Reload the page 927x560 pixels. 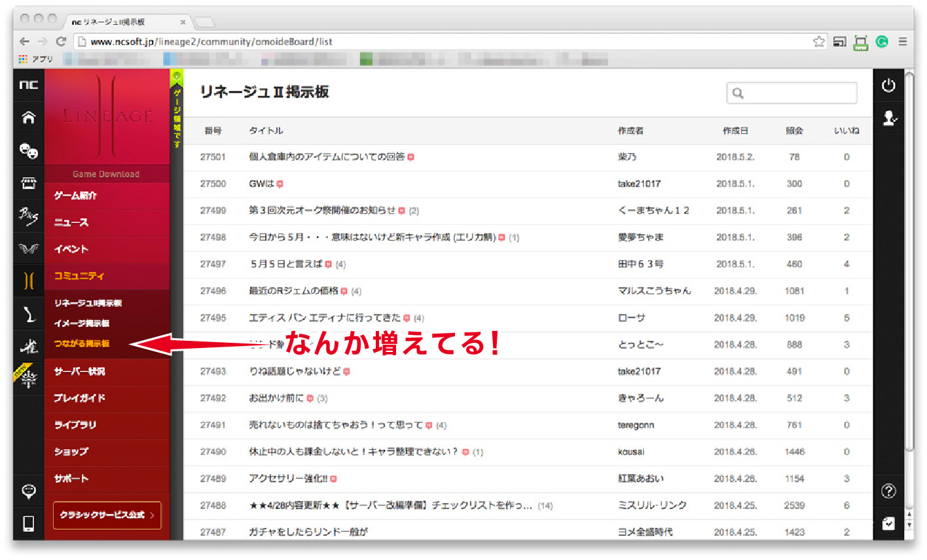[x=61, y=41]
